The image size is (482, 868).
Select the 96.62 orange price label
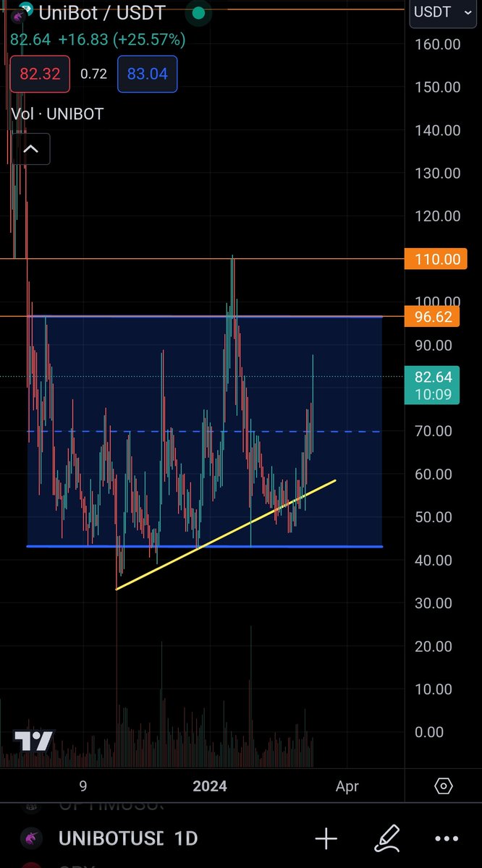[432, 316]
